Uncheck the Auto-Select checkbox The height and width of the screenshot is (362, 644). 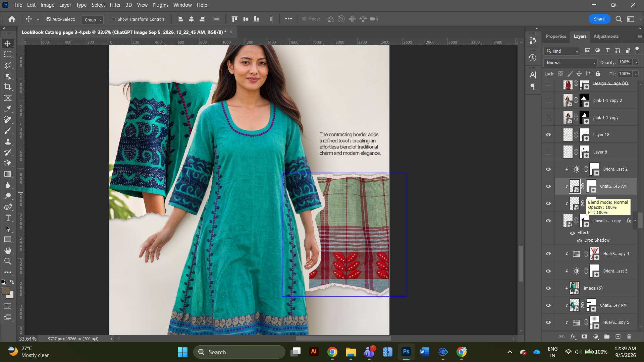pos(49,19)
